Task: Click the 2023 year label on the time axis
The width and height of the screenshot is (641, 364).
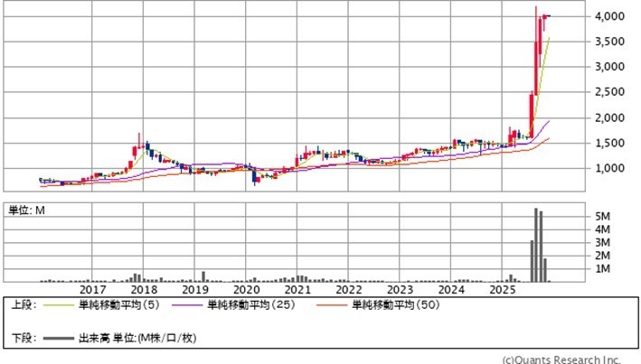Action: click(x=400, y=290)
